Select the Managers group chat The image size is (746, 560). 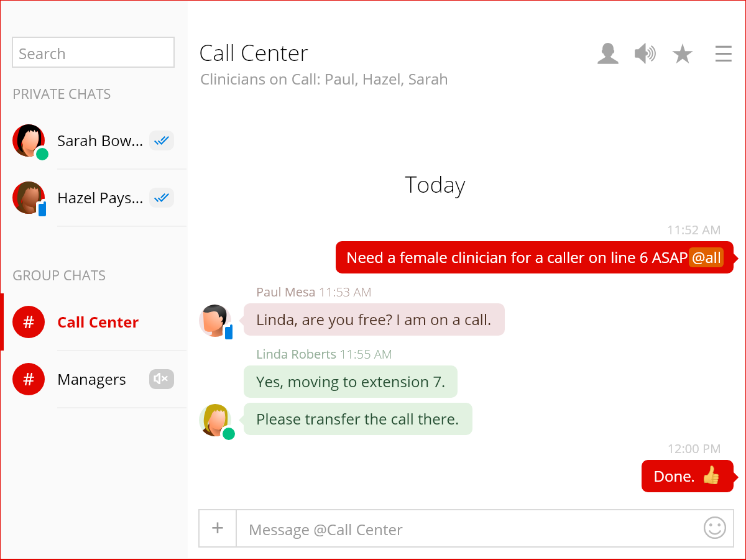[91, 380]
